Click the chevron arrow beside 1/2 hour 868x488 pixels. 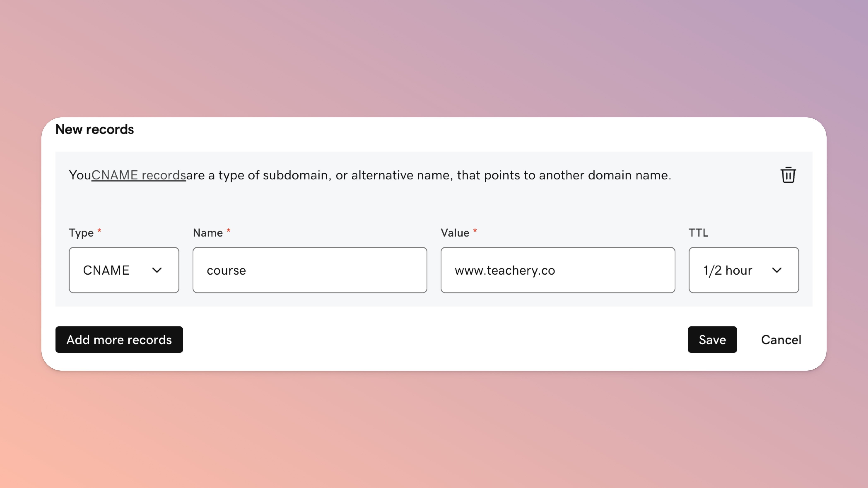[x=777, y=270]
